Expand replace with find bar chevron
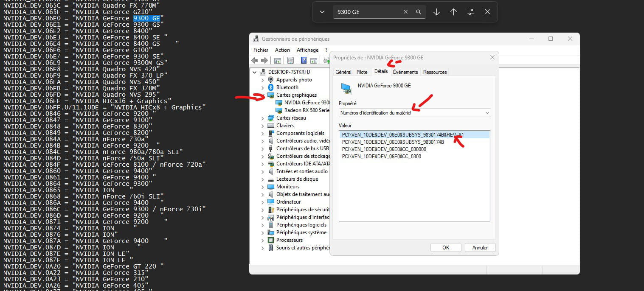This screenshot has height=291, width=644. coord(322,12)
